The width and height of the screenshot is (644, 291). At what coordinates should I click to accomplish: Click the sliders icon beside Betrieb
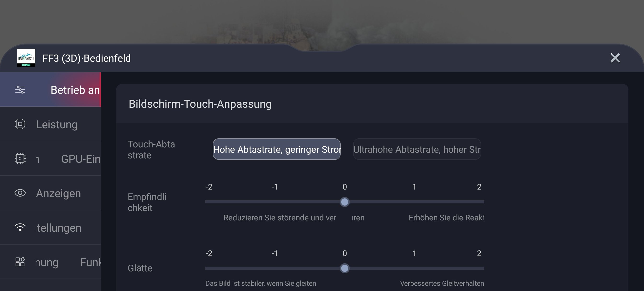pos(20,90)
